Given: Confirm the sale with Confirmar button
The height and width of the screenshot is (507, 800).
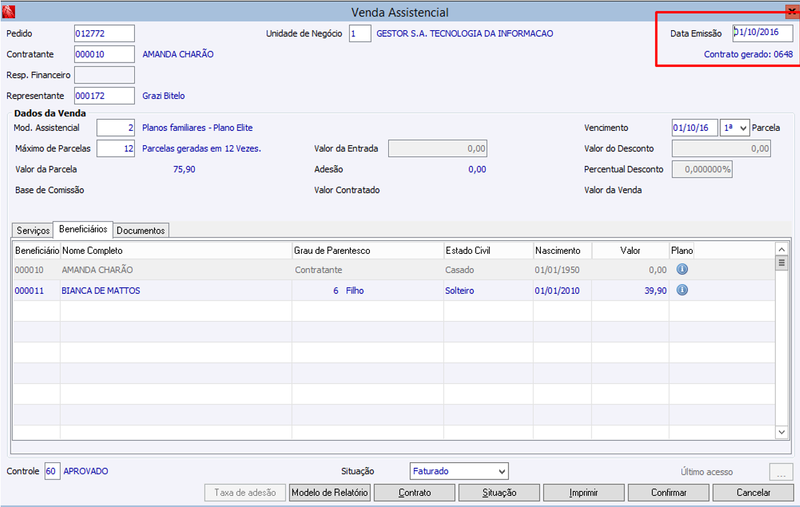Looking at the screenshot, I should click(668, 493).
